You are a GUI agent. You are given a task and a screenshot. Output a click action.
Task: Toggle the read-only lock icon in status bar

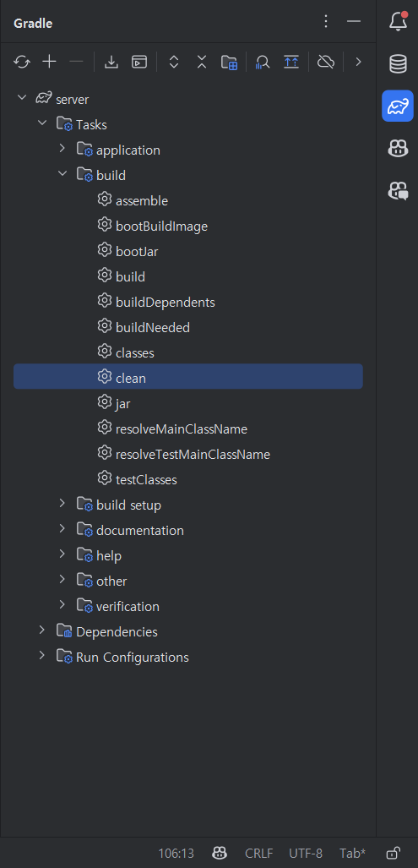(x=394, y=853)
